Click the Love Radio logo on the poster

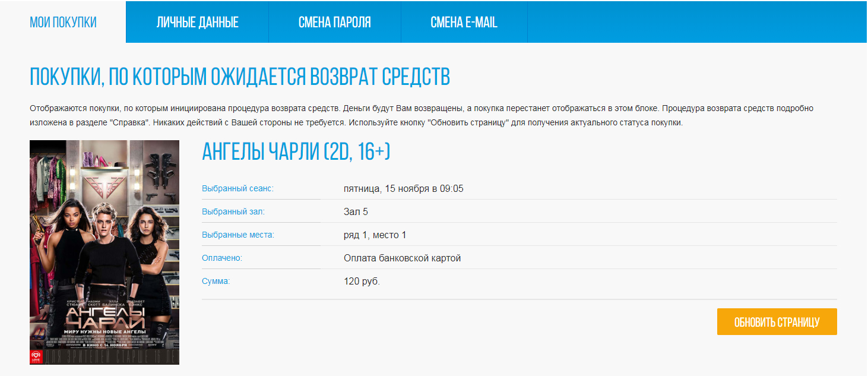coord(36,357)
